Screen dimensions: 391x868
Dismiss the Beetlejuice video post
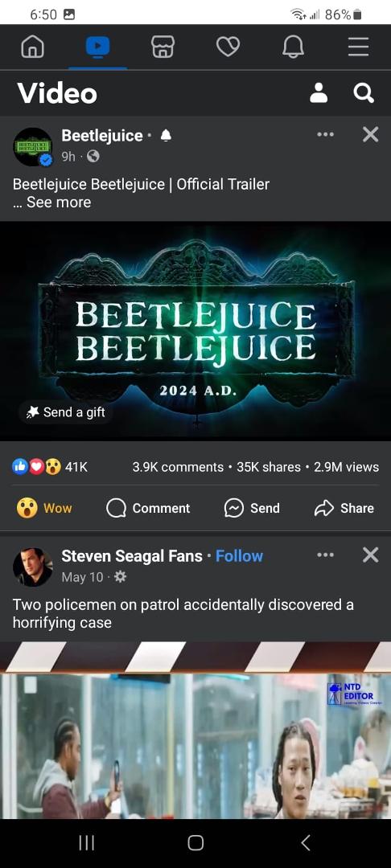[370, 134]
